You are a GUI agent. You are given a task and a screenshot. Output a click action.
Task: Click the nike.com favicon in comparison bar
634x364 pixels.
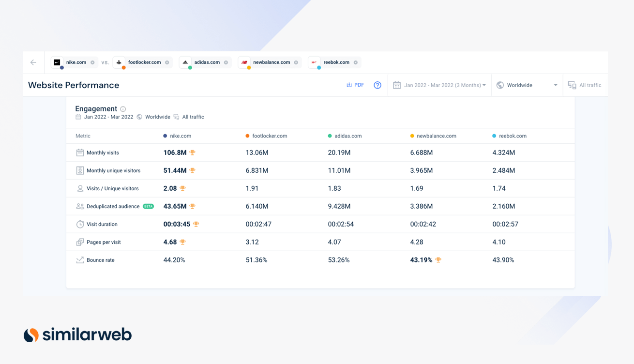click(57, 62)
